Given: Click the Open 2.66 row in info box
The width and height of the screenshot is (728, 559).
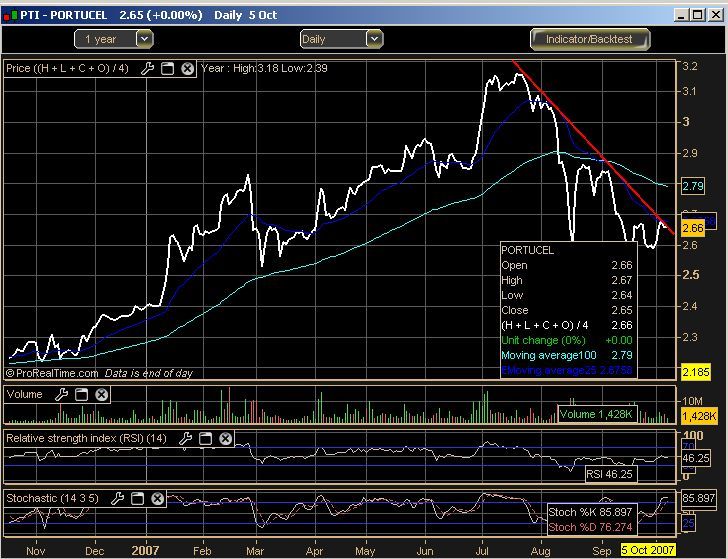Looking at the screenshot, I should 567,266.
